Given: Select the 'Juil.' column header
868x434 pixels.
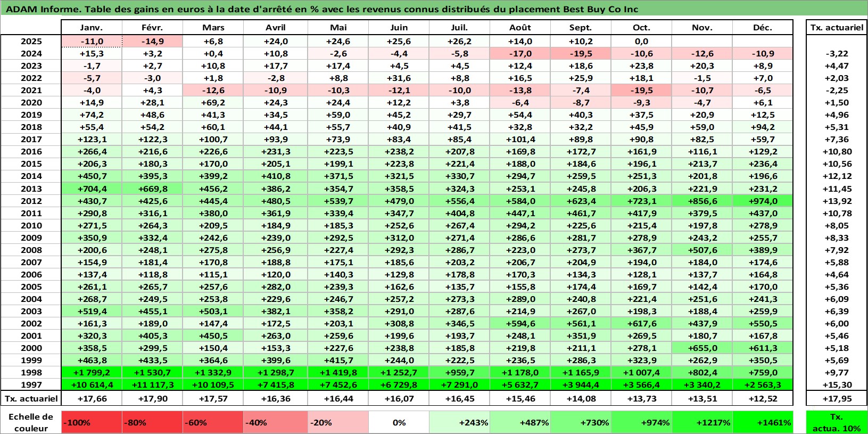Looking at the screenshot, I should point(459,28).
